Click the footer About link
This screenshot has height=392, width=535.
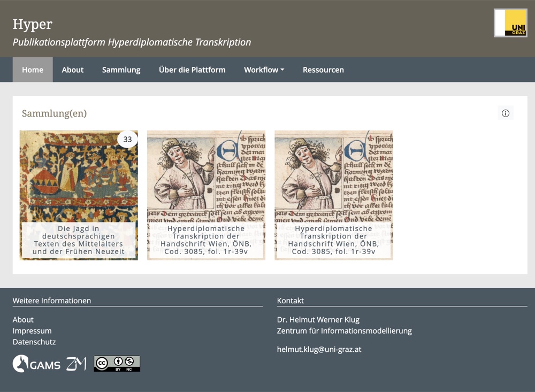point(23,320)
